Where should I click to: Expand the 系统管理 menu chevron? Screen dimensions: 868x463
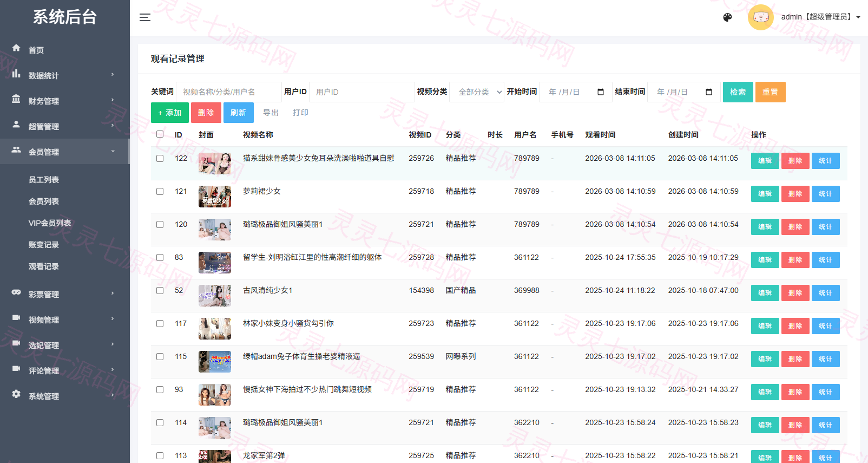(x=113, y=395)
